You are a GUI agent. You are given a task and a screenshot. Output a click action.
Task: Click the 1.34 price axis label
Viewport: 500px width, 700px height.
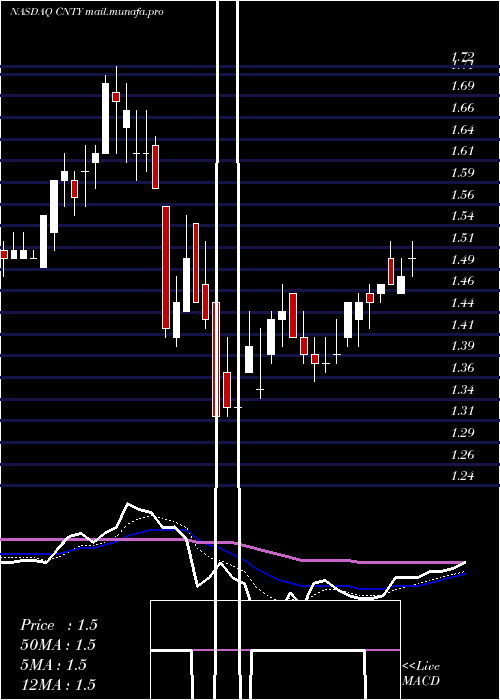point(462,389)
